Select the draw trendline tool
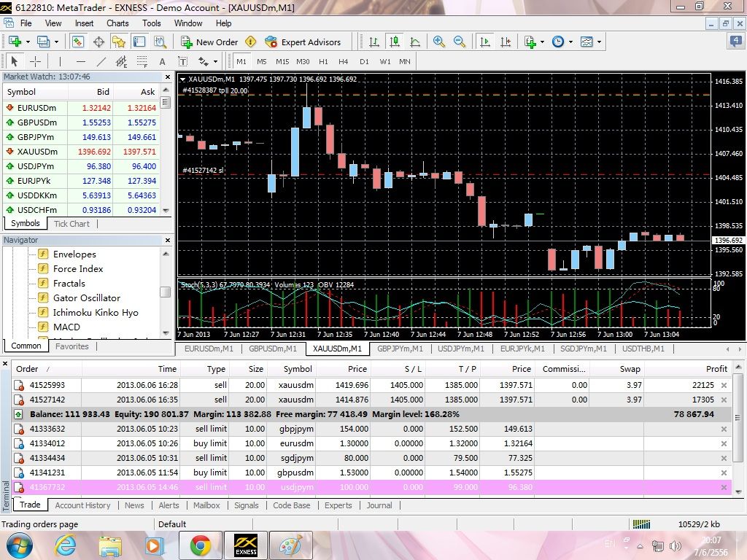747x560 pixels. click(x=101, y=62)
